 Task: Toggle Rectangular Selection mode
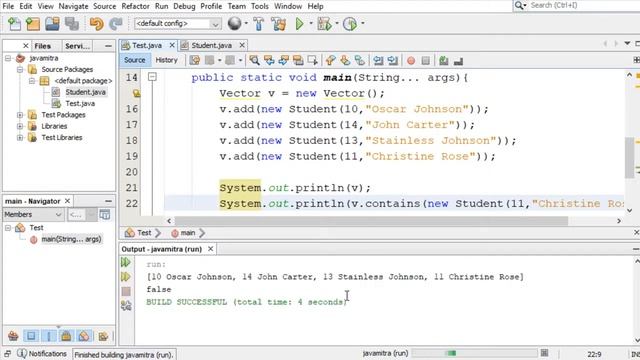(313, 61)
